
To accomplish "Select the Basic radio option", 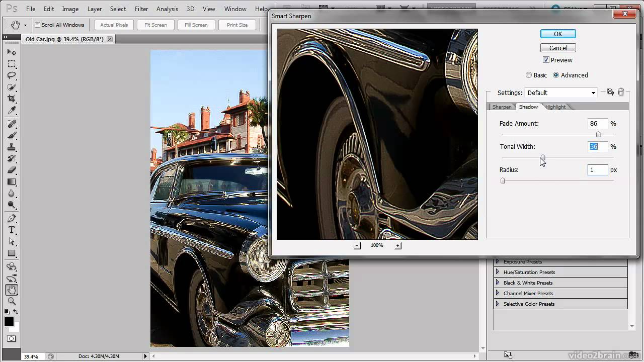I will point(528,75).
